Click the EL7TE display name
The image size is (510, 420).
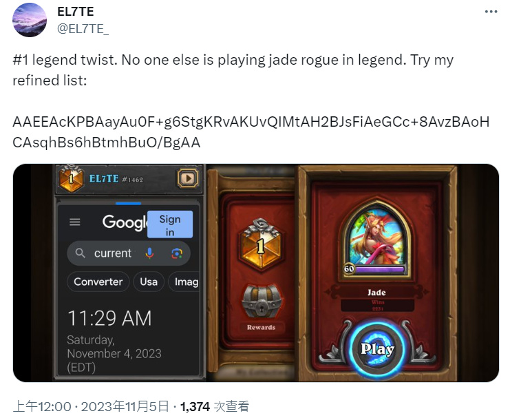[x=76, y=12]
